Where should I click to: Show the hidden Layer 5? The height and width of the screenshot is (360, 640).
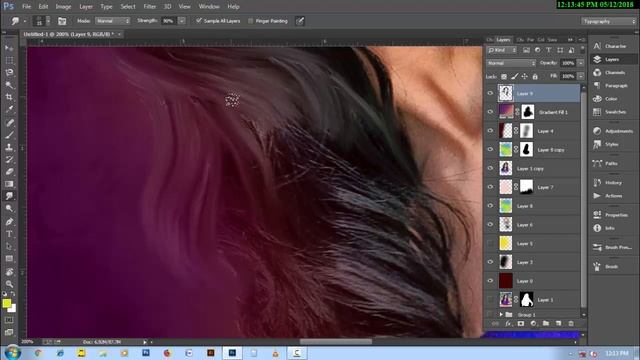click(x=490, y=243)
